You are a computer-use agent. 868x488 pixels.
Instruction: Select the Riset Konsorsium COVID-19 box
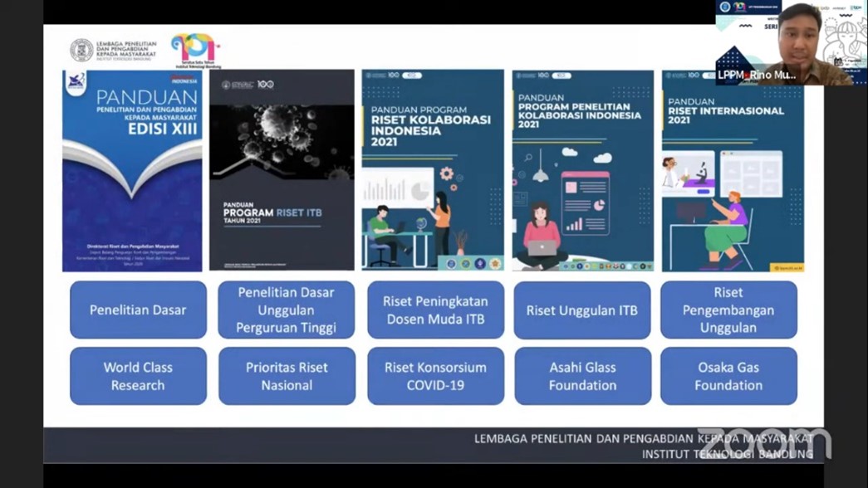[x=435, y=377]
